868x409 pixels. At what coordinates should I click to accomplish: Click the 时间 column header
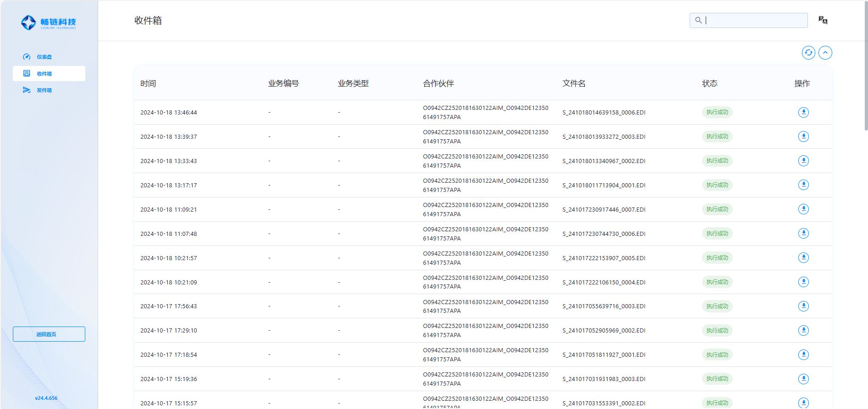148,83
